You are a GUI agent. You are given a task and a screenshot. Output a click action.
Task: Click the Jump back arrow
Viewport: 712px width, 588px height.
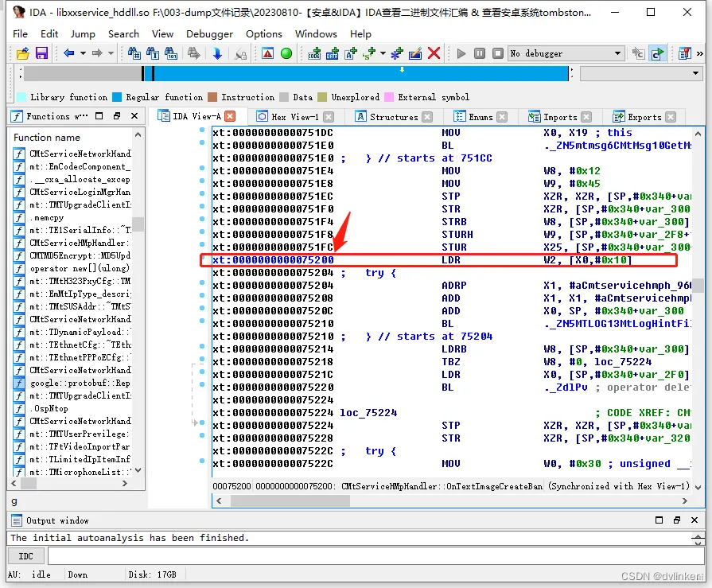pos(69,53)
